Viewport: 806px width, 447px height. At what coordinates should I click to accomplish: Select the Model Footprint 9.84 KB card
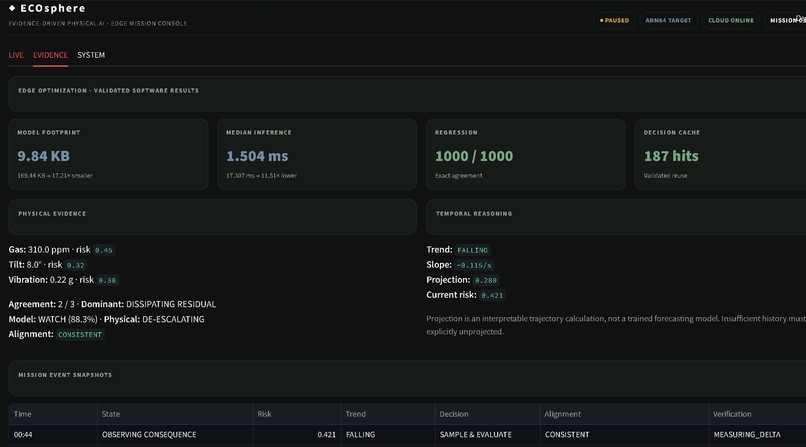point(108,155)
